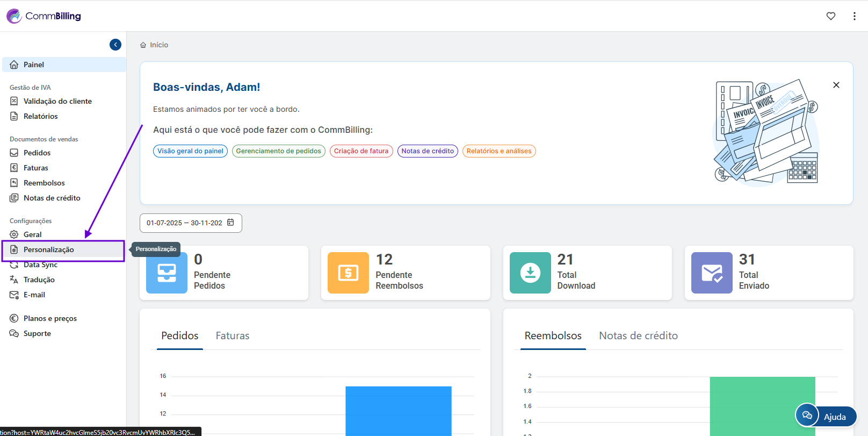Open the date range picker field
The image size is (868, 436).
(184, 223)
